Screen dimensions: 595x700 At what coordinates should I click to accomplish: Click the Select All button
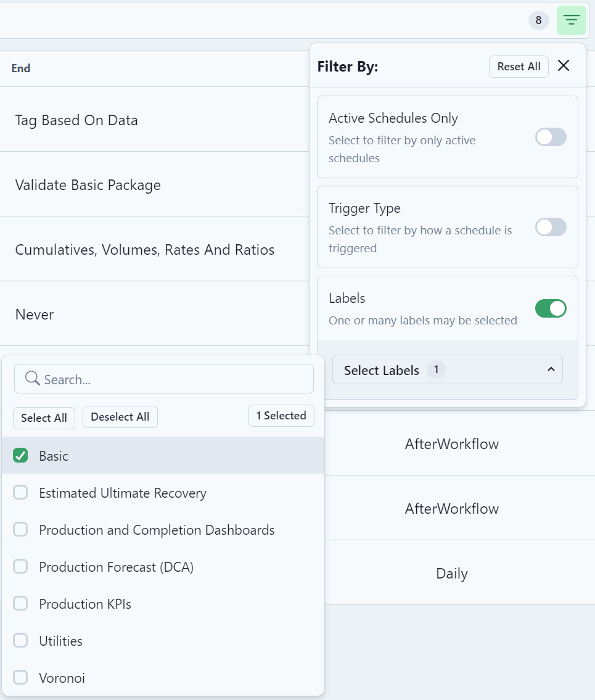pos(44,418)
